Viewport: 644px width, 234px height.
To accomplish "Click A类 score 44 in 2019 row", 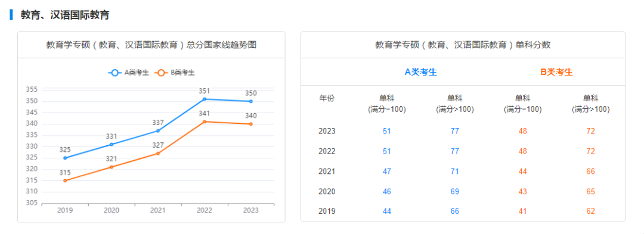I will click(x=387, y=211).
